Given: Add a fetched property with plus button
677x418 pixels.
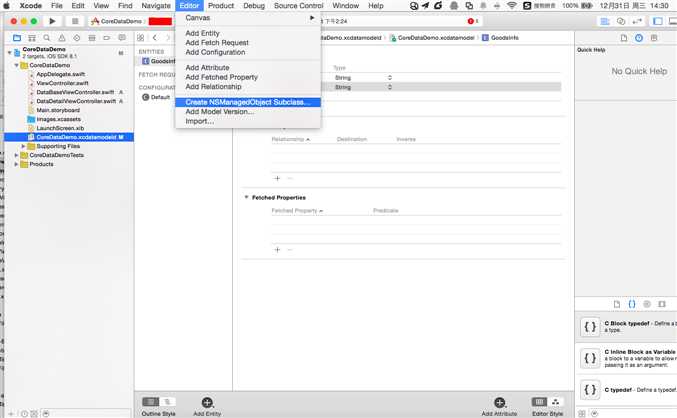Looking at the screenshot, I should click(277, 250).
